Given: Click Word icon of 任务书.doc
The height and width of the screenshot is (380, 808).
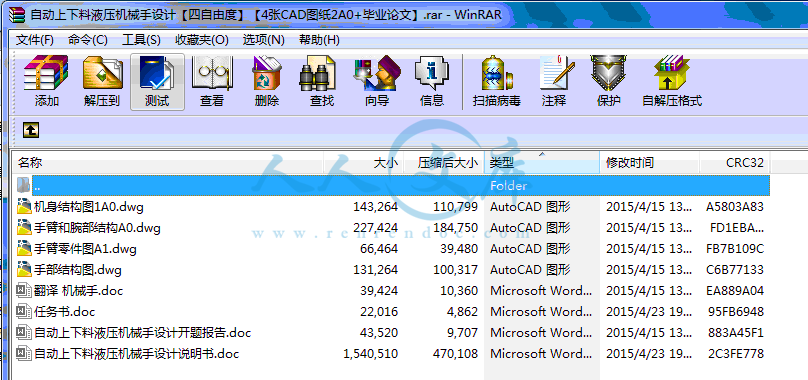Looking at the screenshot, I should 24,311.
